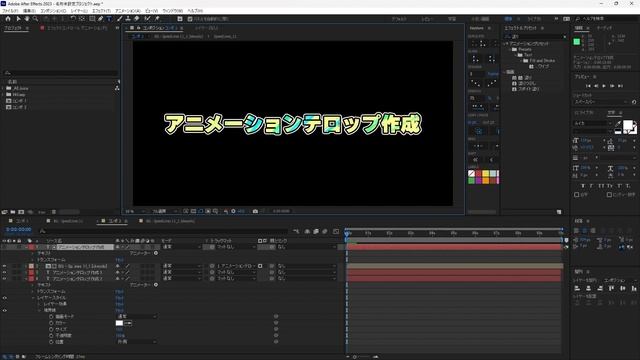The width and height of the screenshot is (640, 360).
Task: Open the stroke position dropdown
Action: point(137,342)
